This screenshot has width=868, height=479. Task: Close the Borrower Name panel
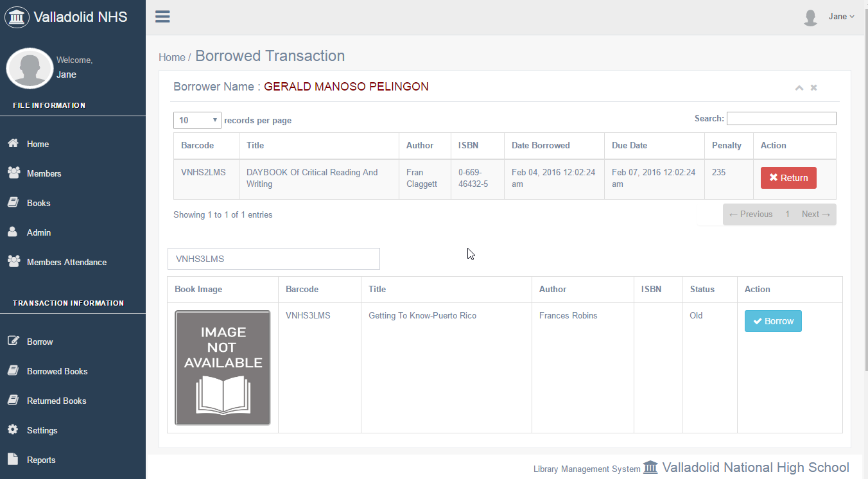point(813,88)
